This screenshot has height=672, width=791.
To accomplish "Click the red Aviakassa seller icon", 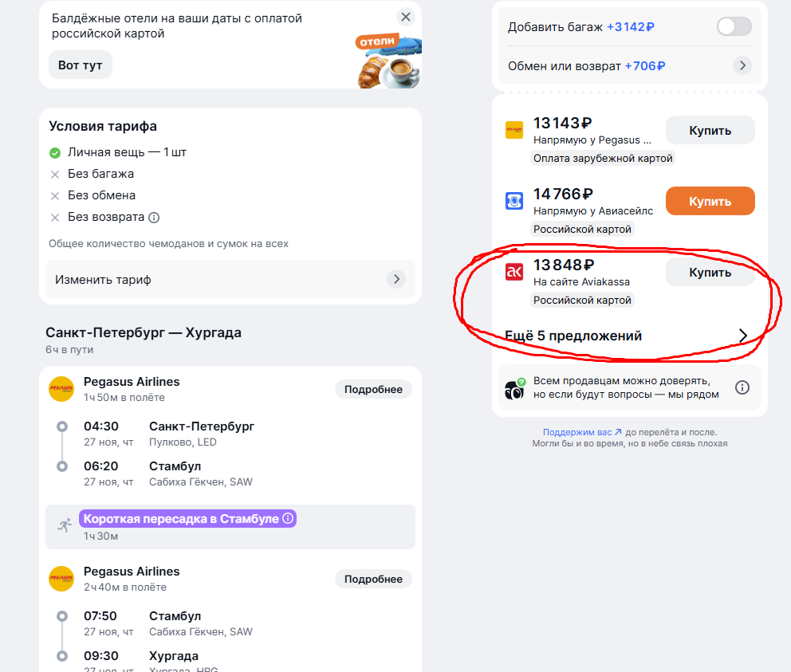I will tap(514, 273).
